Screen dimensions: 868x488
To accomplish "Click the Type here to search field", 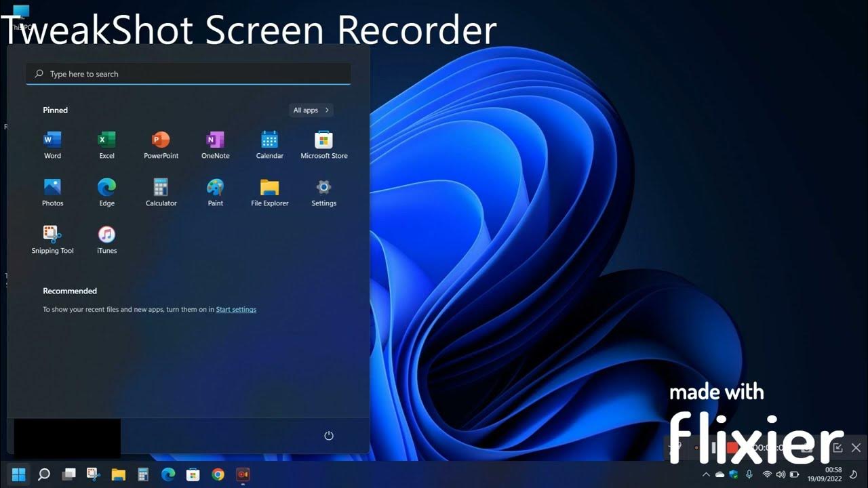I will 189,74.
